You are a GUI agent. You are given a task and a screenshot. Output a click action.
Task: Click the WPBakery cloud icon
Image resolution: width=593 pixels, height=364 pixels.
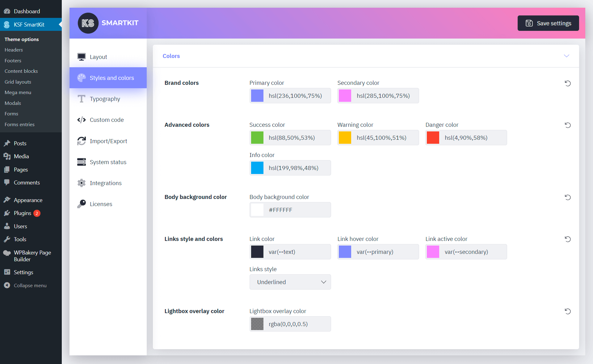point(7,253)
